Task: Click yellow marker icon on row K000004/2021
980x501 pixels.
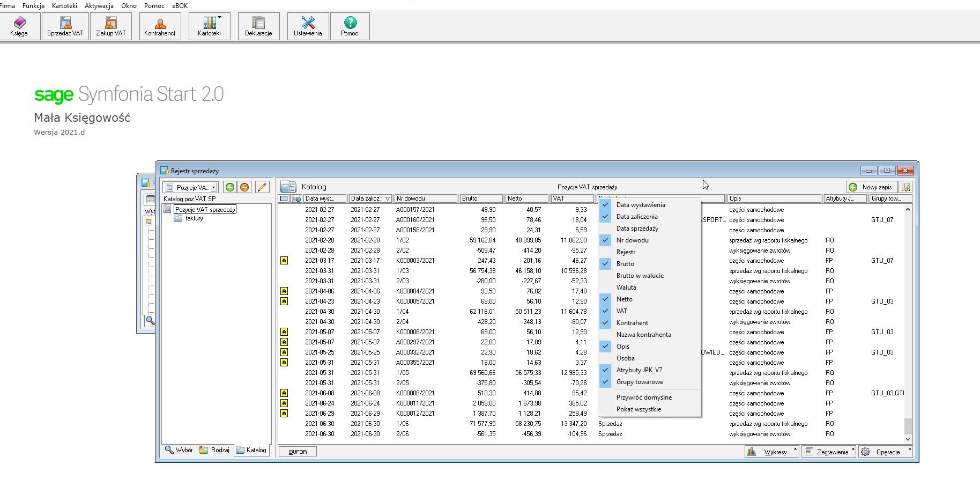Action: [x=284, y=291]
